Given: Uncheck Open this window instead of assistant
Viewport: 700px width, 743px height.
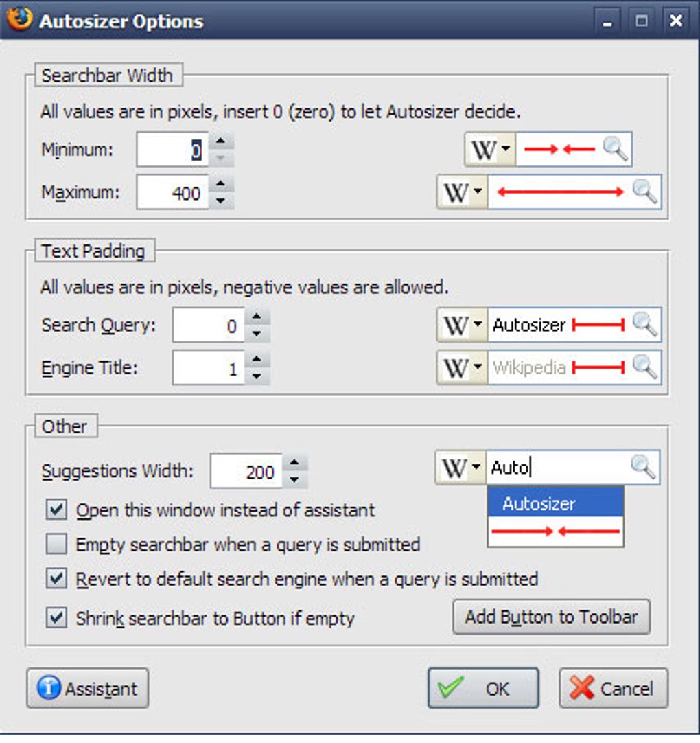Looking at the screenshot, I should point(58,511).
